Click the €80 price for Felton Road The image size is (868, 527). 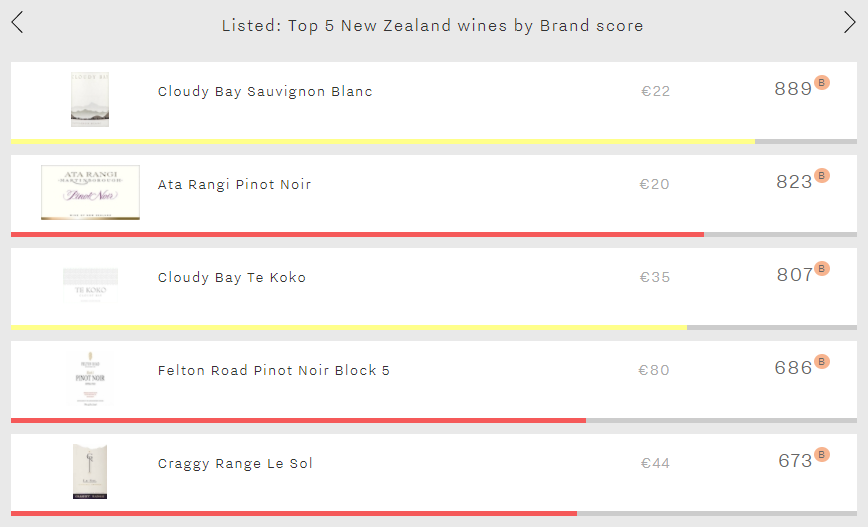point(654,370)
